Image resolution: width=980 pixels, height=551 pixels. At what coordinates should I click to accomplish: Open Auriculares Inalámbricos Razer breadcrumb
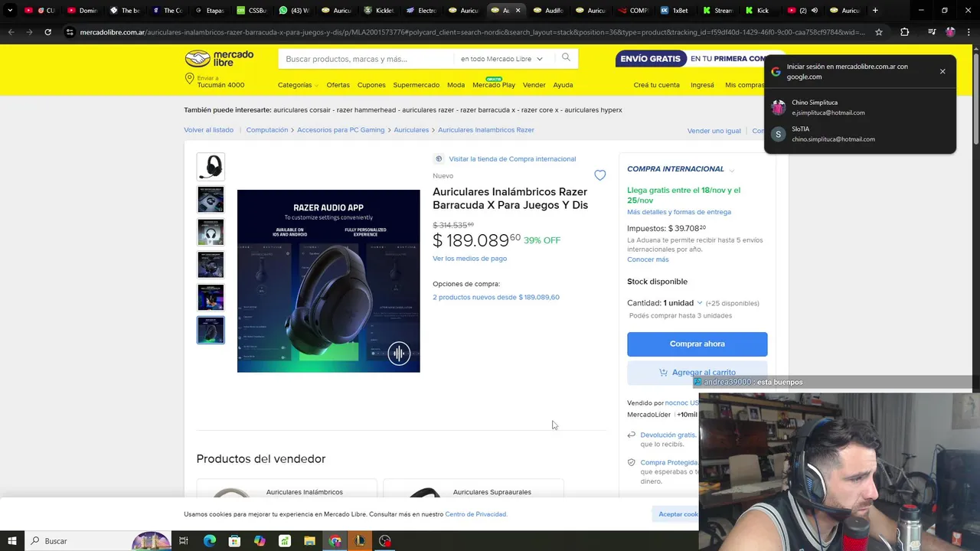(486, 130)
